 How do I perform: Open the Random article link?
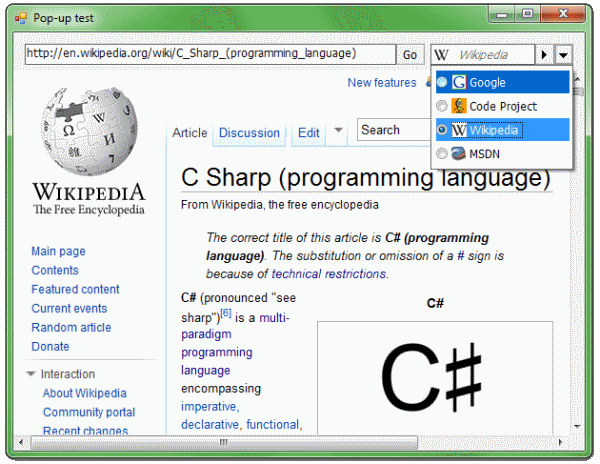(x=71, y=327)
